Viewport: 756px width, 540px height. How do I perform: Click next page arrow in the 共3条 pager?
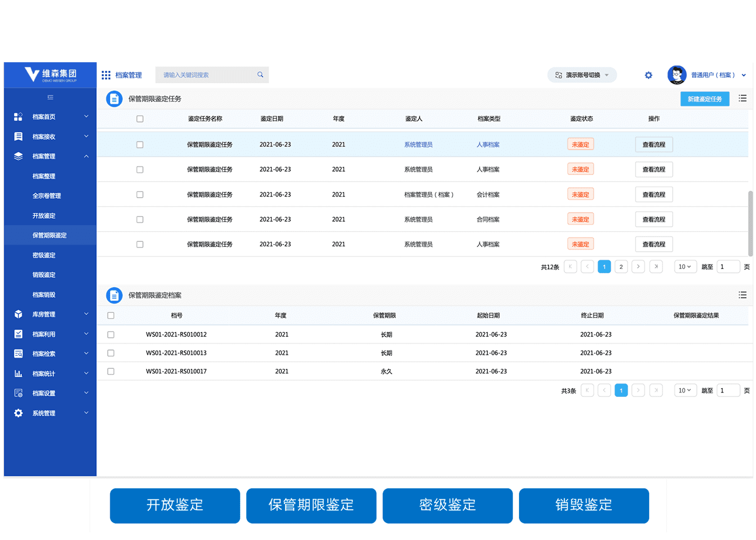point(638,390)
